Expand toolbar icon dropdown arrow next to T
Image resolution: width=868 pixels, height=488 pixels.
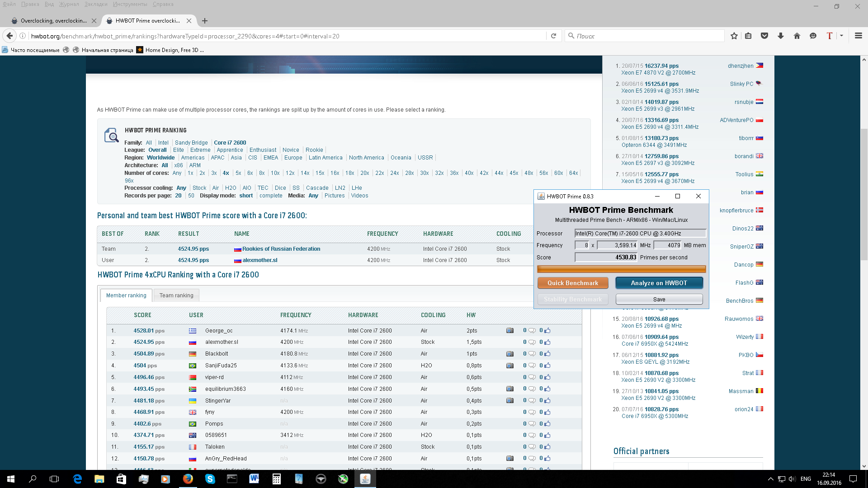coord(841,36)
